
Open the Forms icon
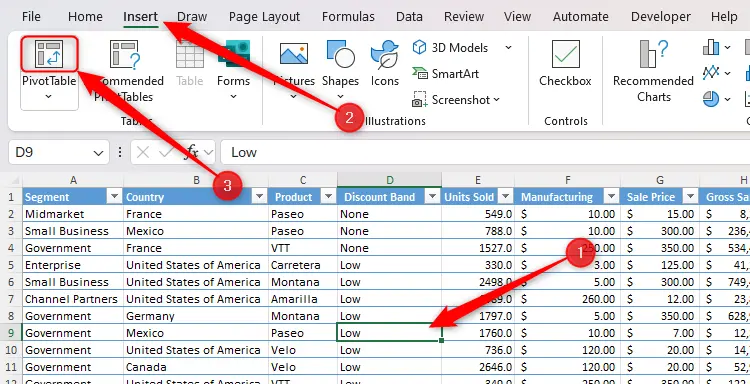pyautogui.click(x=233, y=54)
